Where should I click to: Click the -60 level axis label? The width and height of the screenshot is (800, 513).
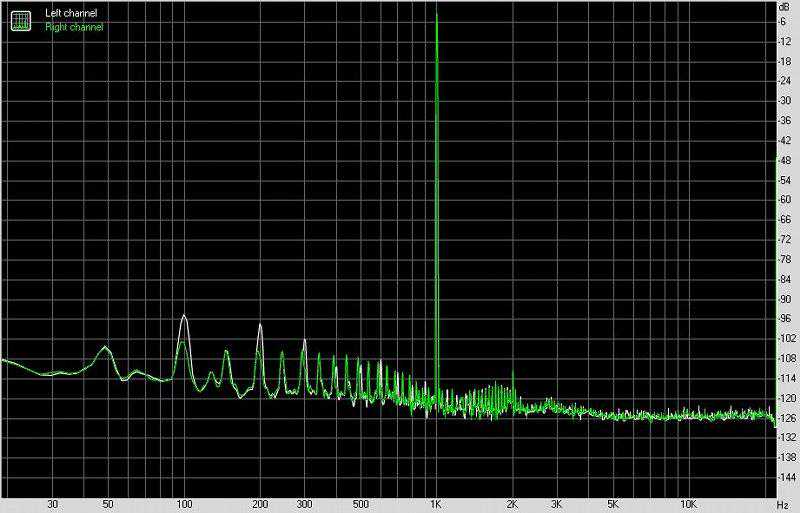coord(785,200)
